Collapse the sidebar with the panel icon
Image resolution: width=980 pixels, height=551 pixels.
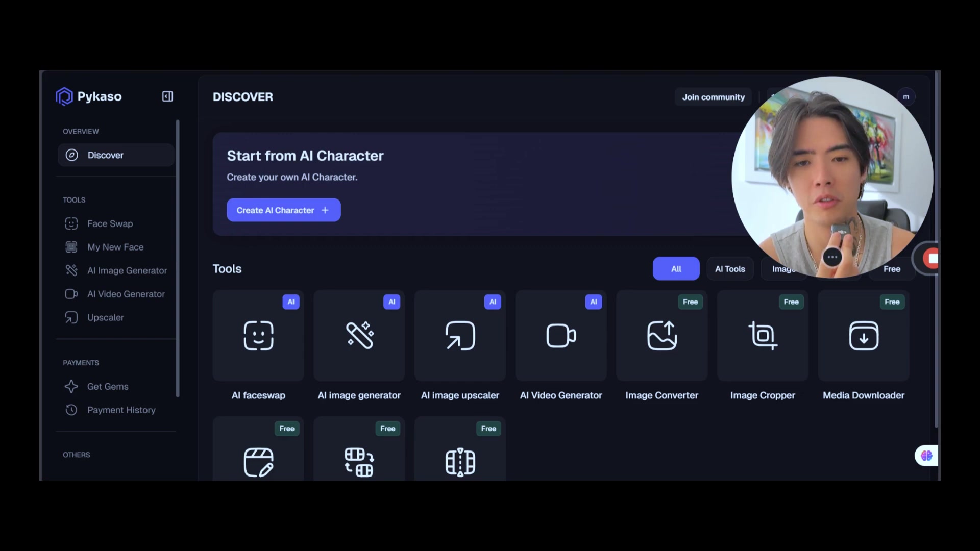(167, 96)
